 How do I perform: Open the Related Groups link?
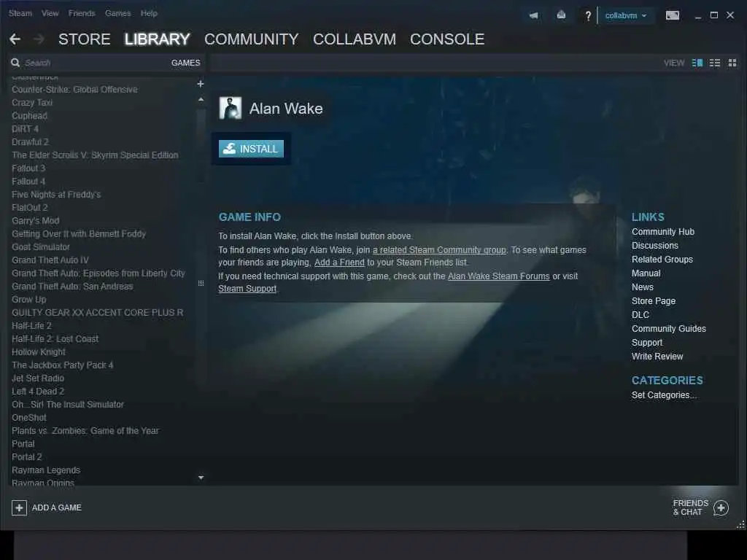tap(662, 260)
